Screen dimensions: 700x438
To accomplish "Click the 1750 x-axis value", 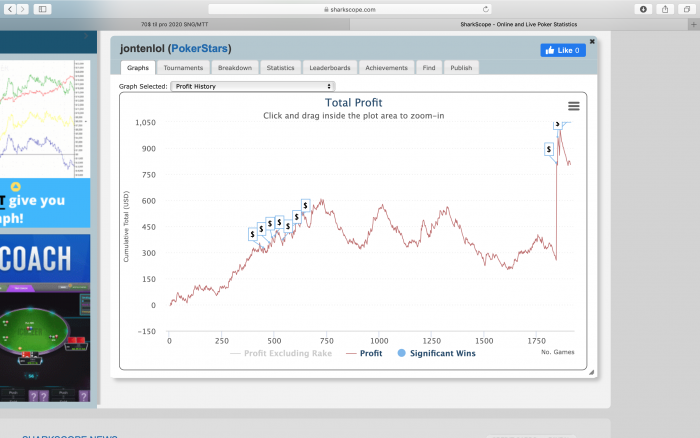I will coord(537,341).
